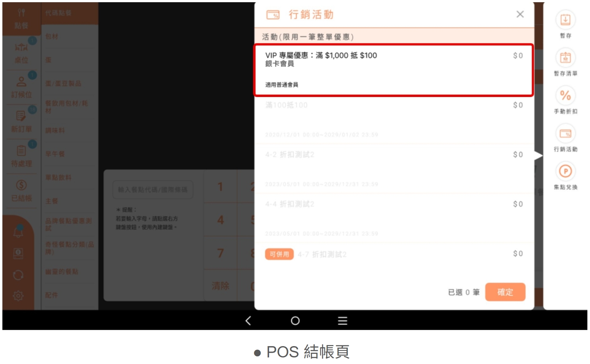
Task: Select VIP 專屬優惠 滿 $1,000 抵 $100 promotion
Action: tap(393, 70)
